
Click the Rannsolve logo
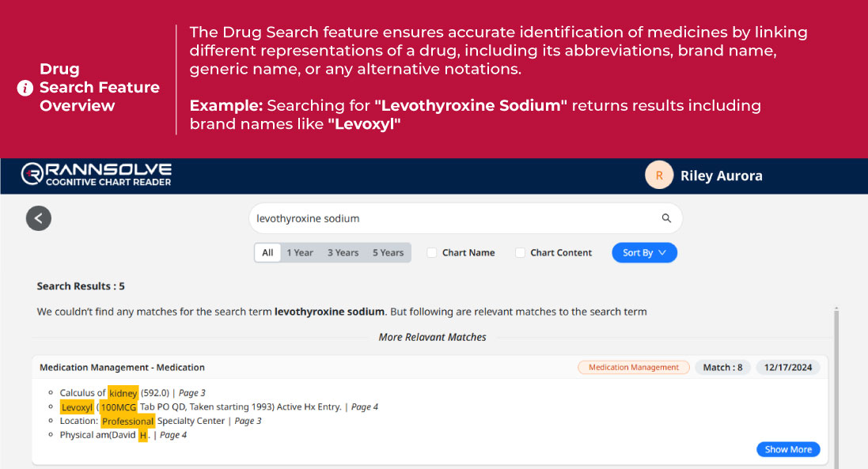pos(96,175)
